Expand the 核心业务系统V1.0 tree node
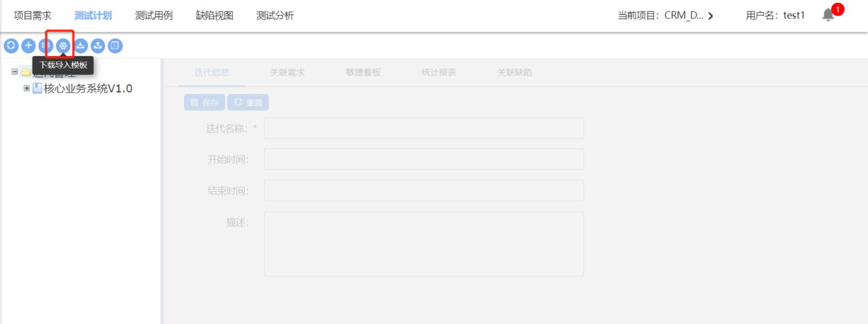The width and height of the screenshot is (868, 324). [x=27, y=88]
